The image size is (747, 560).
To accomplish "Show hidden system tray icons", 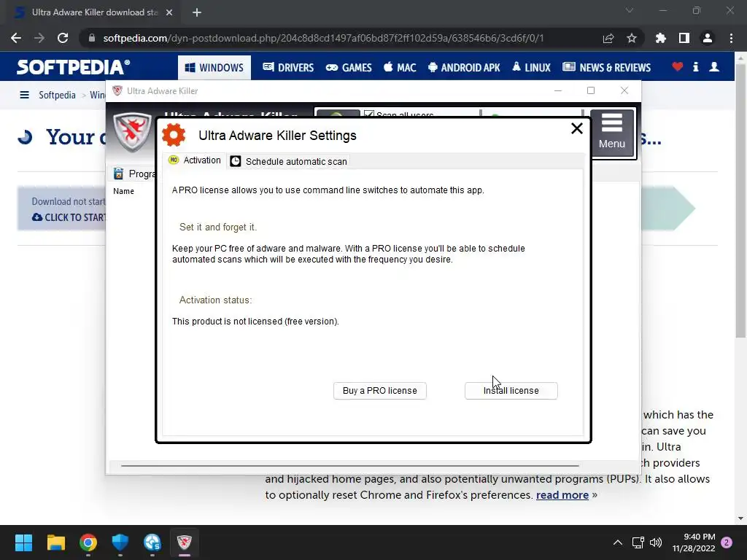I will click(617, 542).
